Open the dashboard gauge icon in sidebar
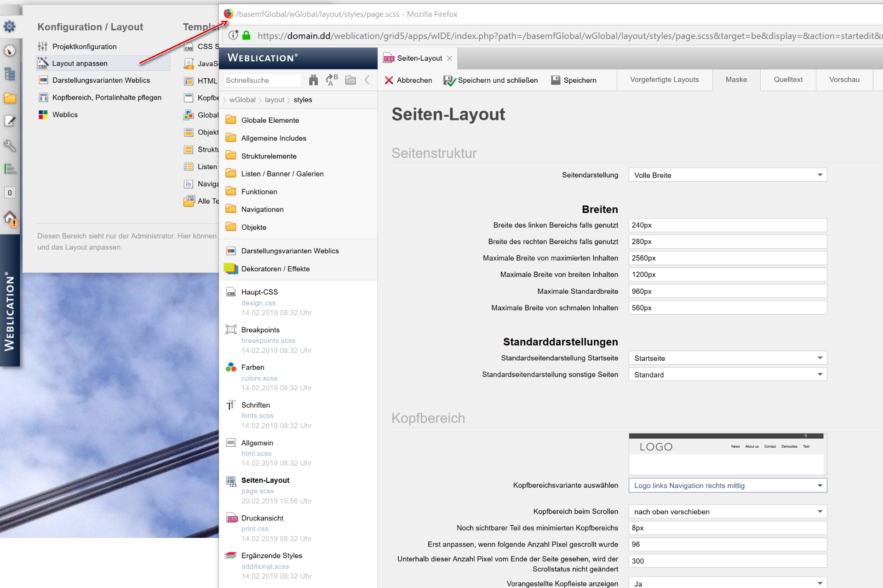The height and width of the screenshot is (588, 883). (x=10, y=51)
